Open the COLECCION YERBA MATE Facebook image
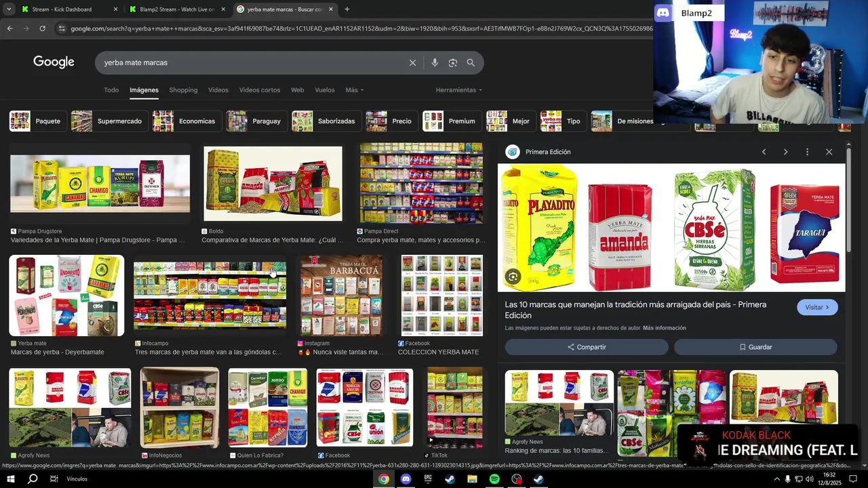Screen dimensions: 868x488 (442, 296)
